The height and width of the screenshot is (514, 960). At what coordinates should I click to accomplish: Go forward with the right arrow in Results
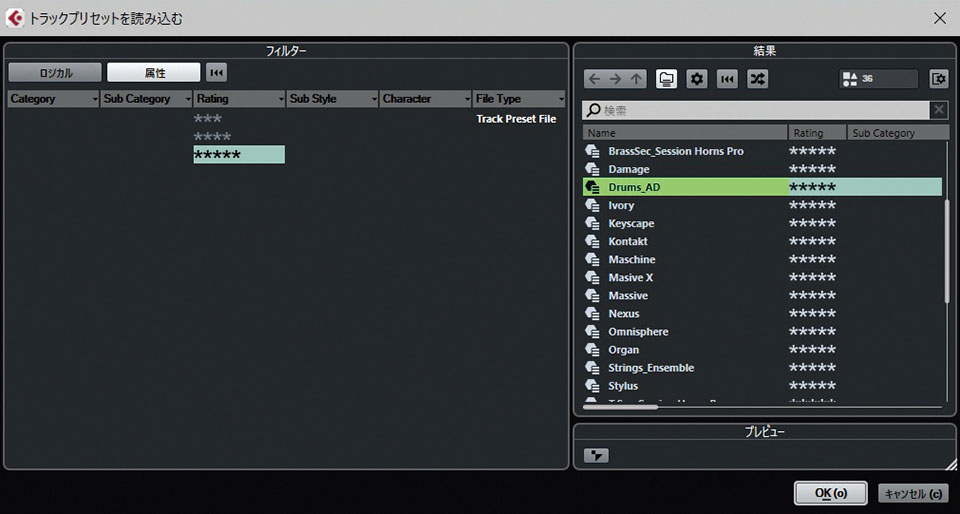(x=615, y=79)
